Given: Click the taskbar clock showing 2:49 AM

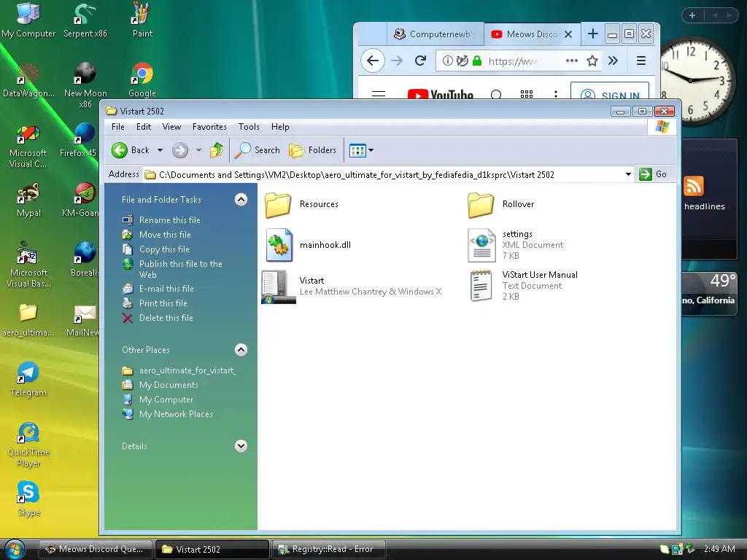Looking at the screenshot, I should 719,549.
